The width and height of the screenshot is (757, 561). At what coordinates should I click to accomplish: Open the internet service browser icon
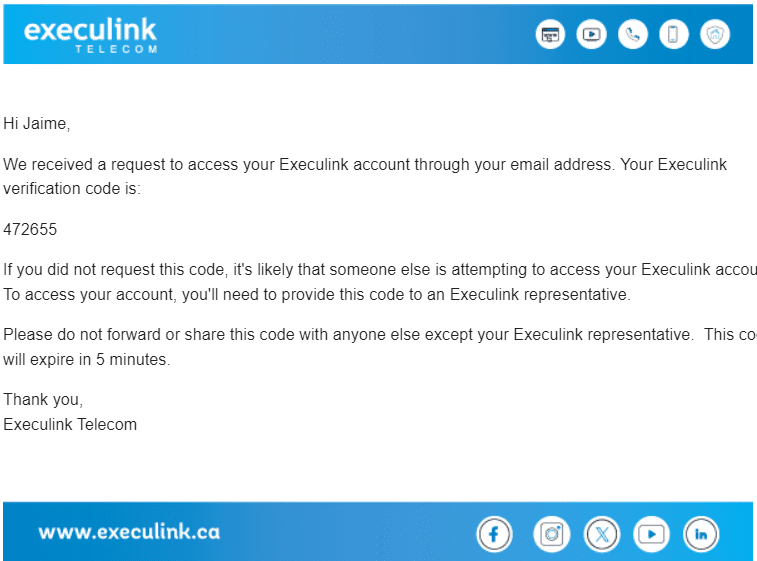(550, 34)
